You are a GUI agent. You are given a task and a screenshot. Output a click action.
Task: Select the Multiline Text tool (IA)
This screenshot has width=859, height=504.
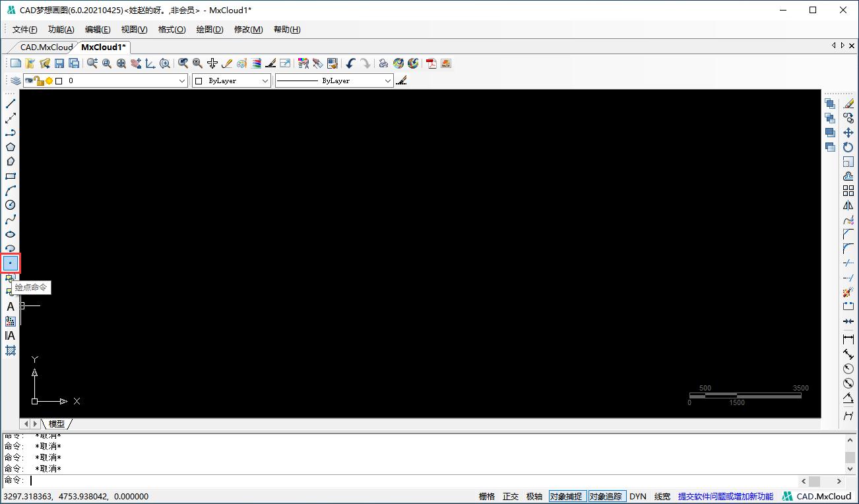click(x=11, y=336)
